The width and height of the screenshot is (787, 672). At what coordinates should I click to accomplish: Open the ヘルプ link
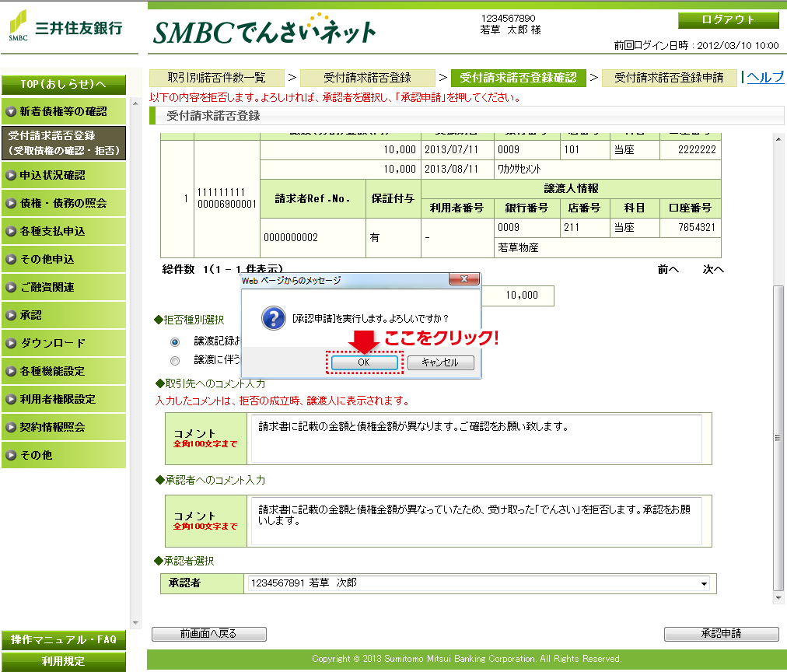(765, 77)
